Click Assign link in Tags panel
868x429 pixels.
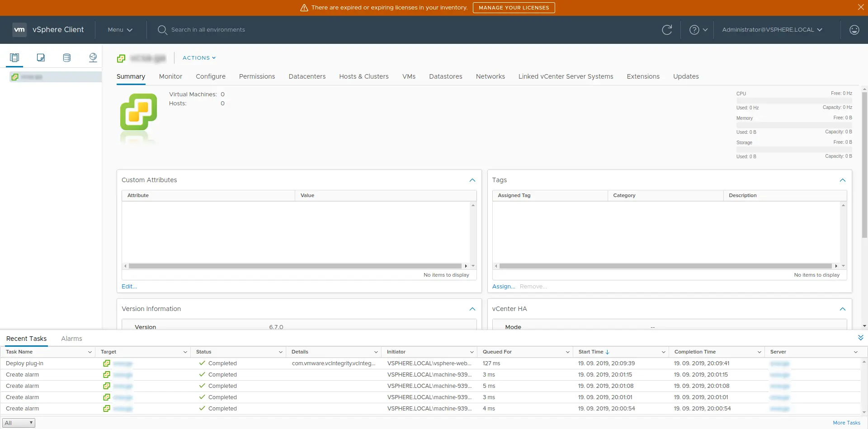point(504,286)
